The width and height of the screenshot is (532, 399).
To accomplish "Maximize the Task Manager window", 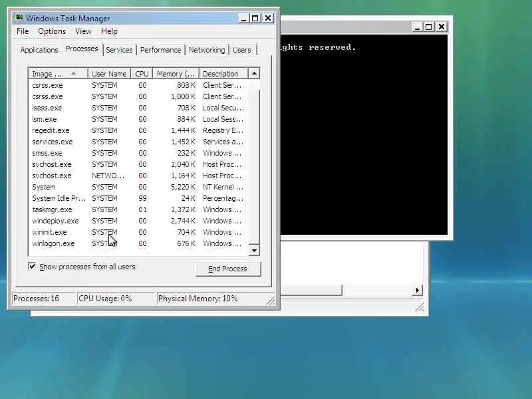I will [x=255, y=19].
